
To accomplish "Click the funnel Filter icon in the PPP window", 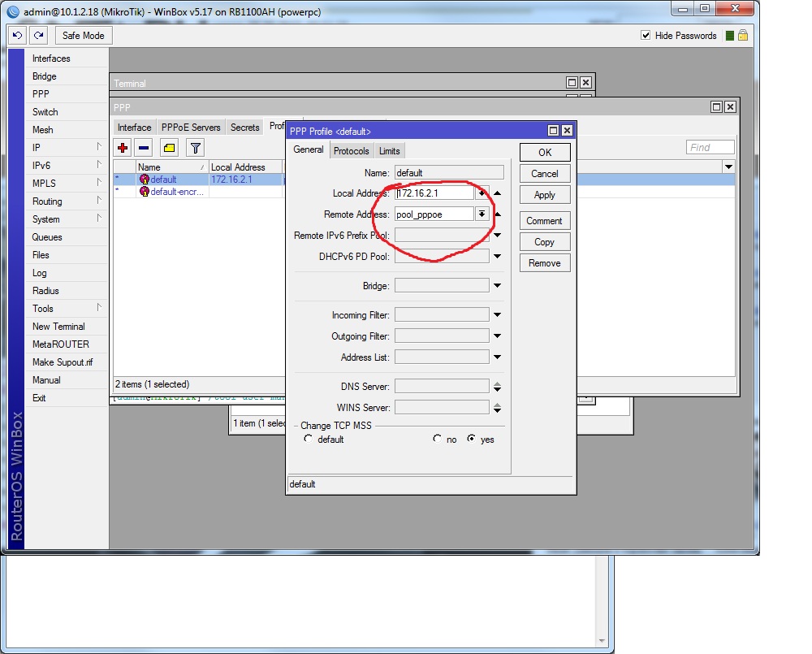I will (x=195, y=148).
